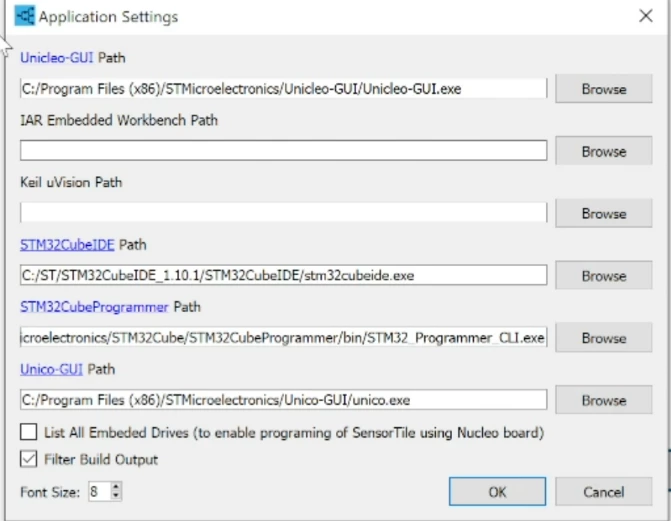Click the Keil uVision path field
This screenshot has height=521, width=671.
coord(283,213)
